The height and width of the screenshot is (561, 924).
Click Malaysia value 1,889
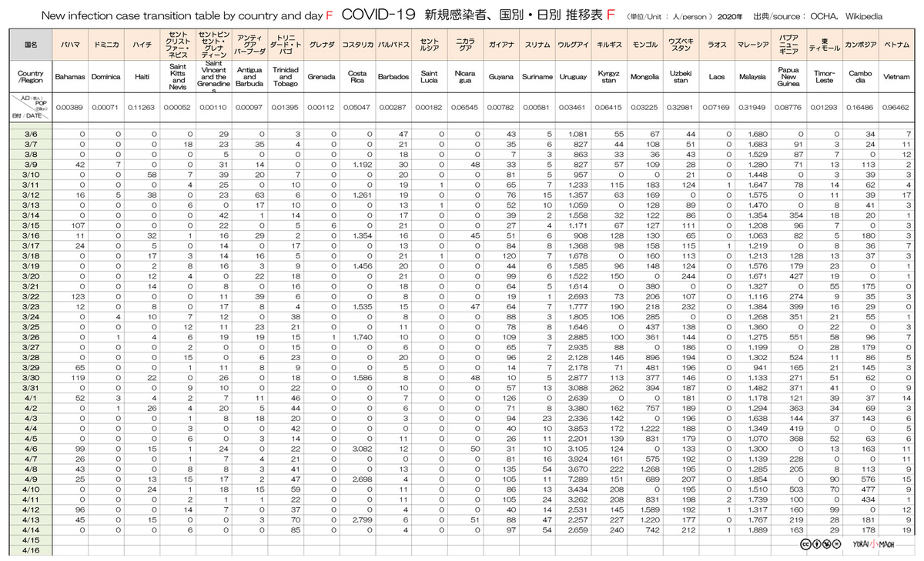[757, 529]
